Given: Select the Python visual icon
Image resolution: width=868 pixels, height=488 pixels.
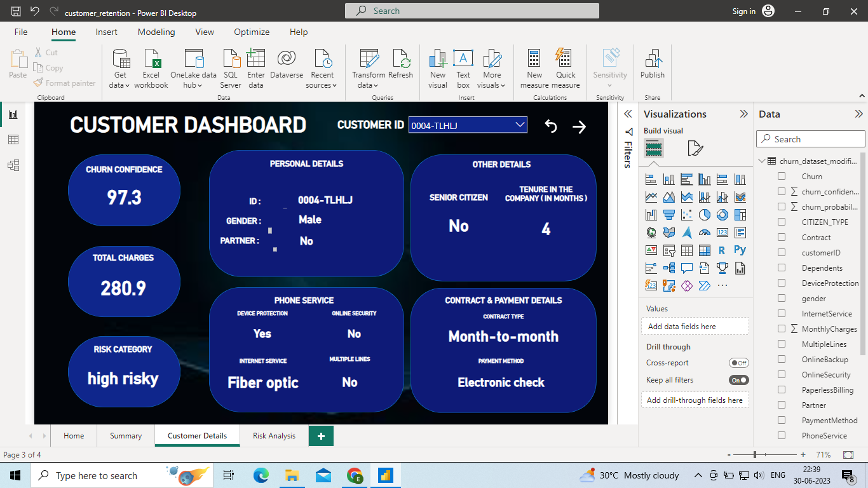Looking at the screenshot, I should point(740,250).
